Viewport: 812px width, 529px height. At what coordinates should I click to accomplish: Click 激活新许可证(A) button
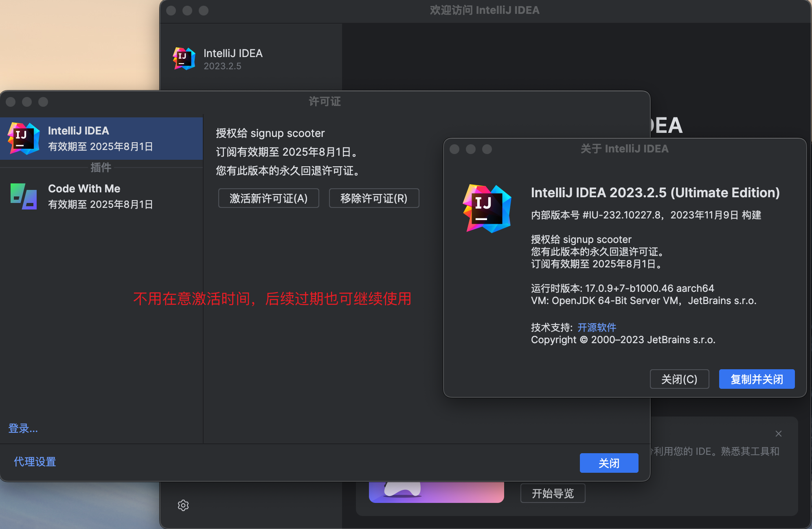[x=269, y=198]
